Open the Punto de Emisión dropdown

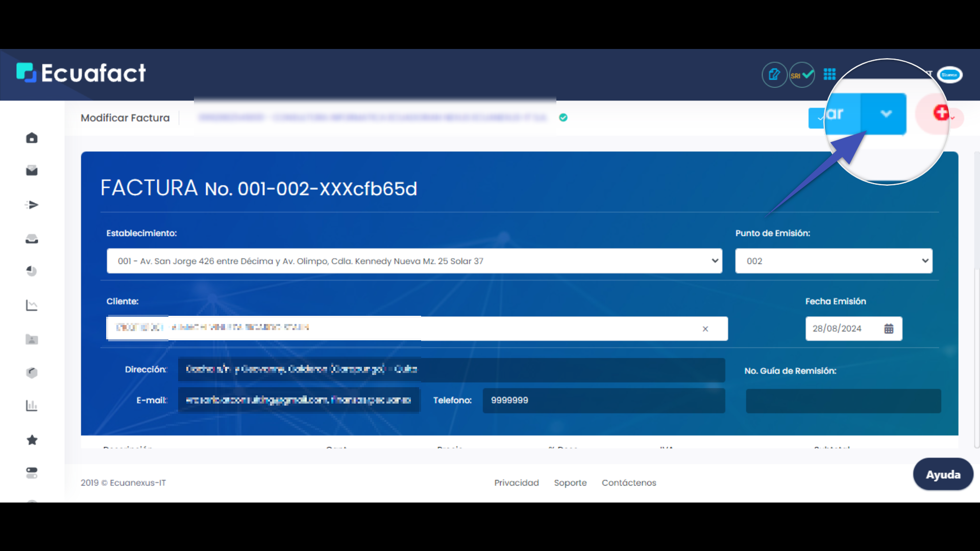pyautogui.click(x=834, y=261)
